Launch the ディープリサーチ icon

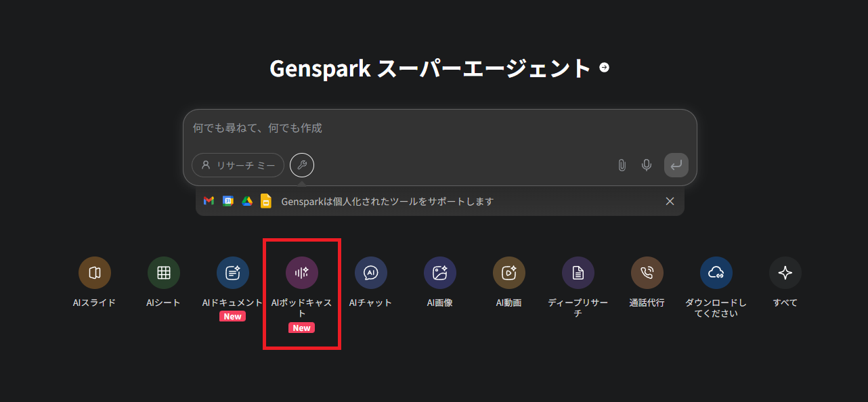[x=578, y=273]
